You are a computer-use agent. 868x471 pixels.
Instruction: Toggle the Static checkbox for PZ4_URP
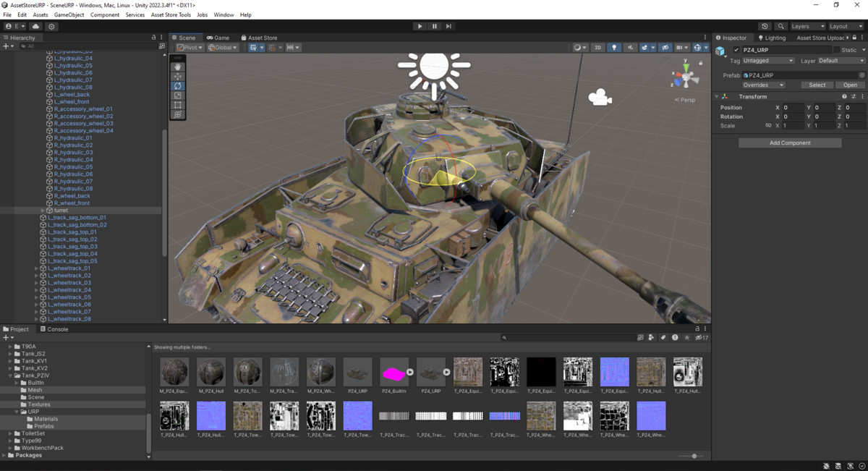pos(838,50)
